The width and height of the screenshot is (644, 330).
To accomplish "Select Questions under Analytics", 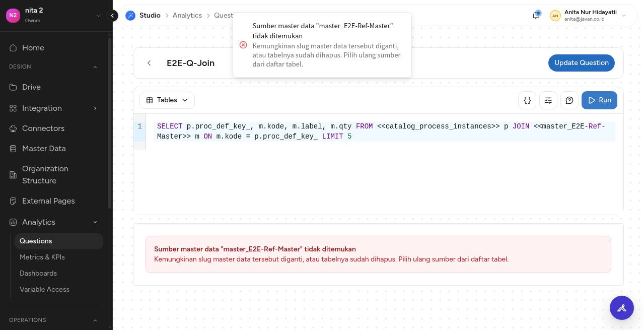I will click(58, 241).
